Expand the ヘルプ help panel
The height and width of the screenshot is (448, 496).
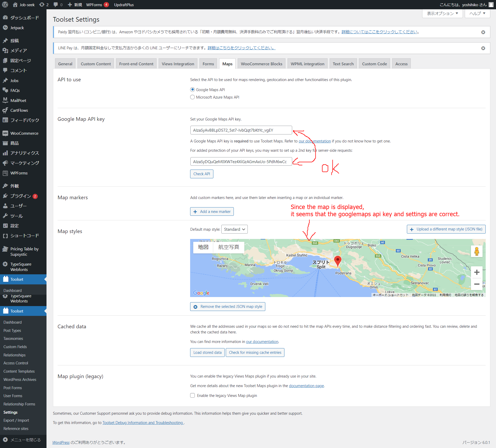[477, 13]
